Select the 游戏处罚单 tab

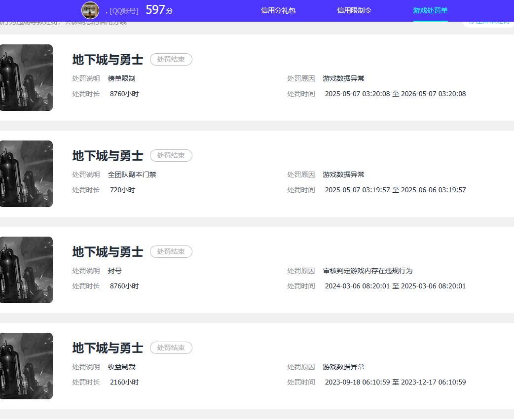tap(431, 10)
